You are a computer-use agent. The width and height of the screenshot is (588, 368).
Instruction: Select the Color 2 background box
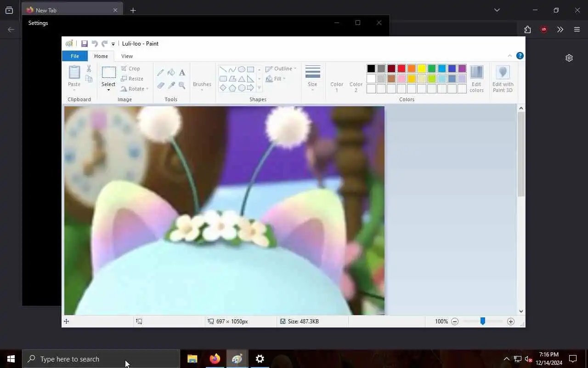[356, 79]
